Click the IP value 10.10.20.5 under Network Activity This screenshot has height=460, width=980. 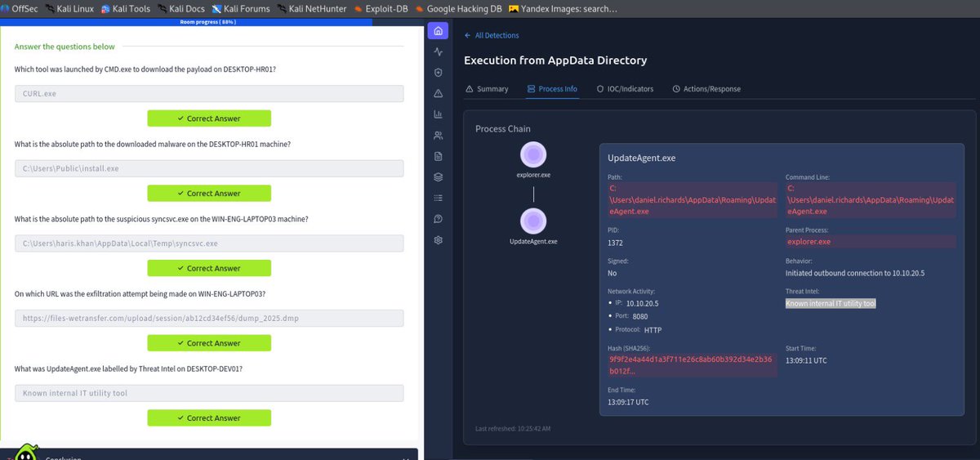(642, 303)
